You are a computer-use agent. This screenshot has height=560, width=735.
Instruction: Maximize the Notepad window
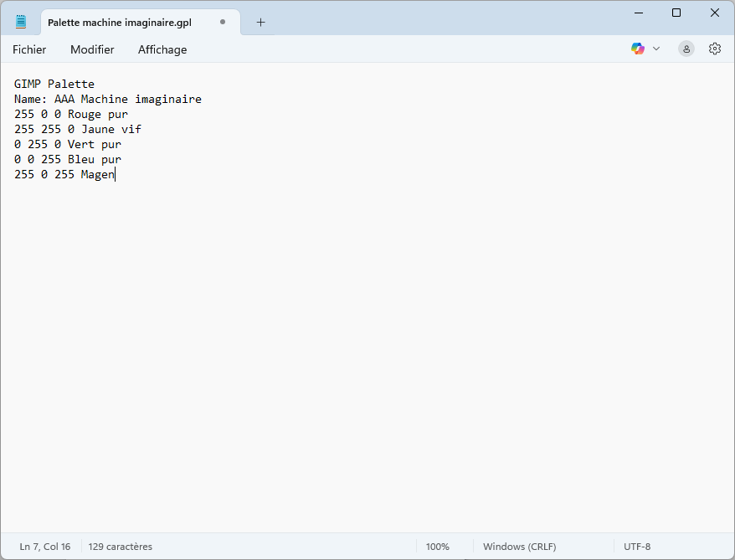[x=676, y=13]
